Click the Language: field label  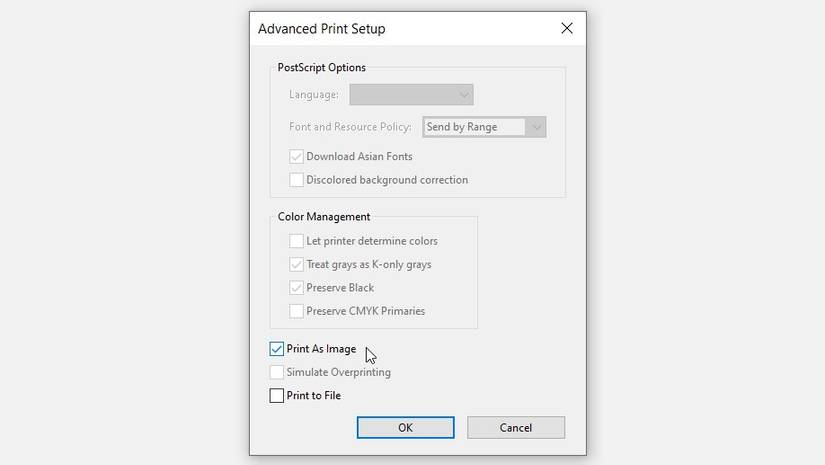pyautogui.click(x=314, y=95)
